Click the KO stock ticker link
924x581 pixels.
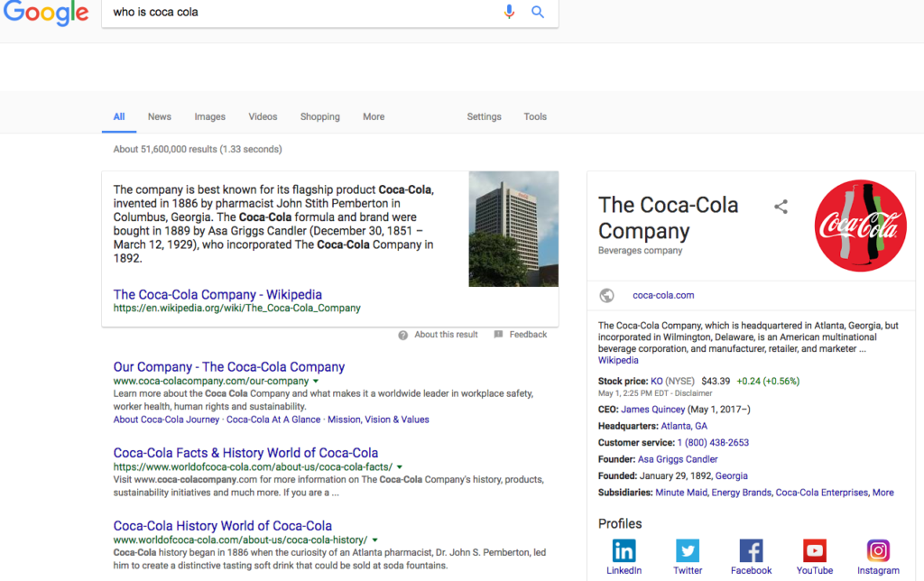click(657, 382)
